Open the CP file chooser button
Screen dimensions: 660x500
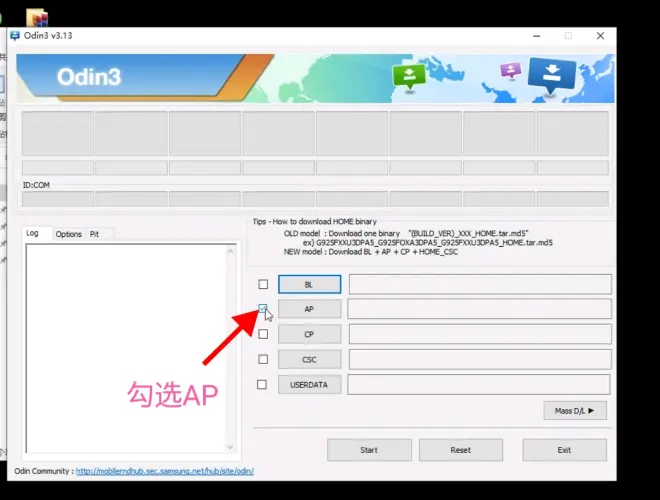(309, 334)
